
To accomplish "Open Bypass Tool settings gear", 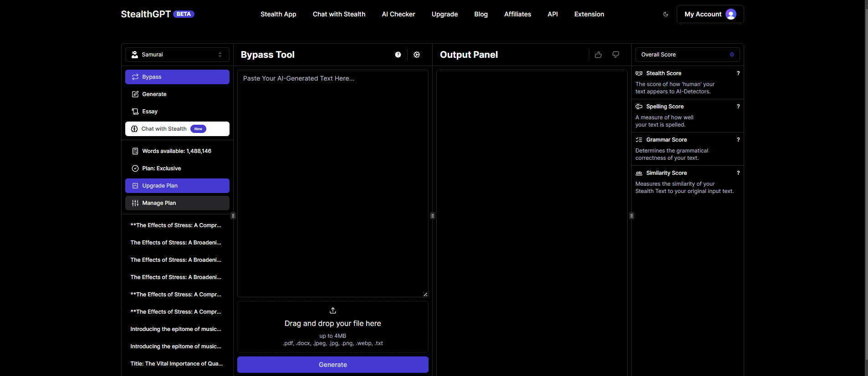I will tap(417, 55).
